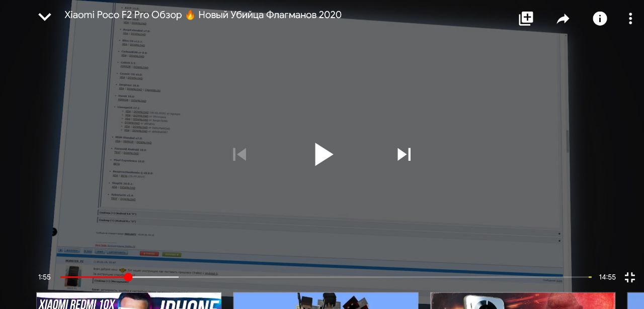
Task: Open the Xiaomi Redmi 10X suggested video thumbnail
Action: pos(129,300)
